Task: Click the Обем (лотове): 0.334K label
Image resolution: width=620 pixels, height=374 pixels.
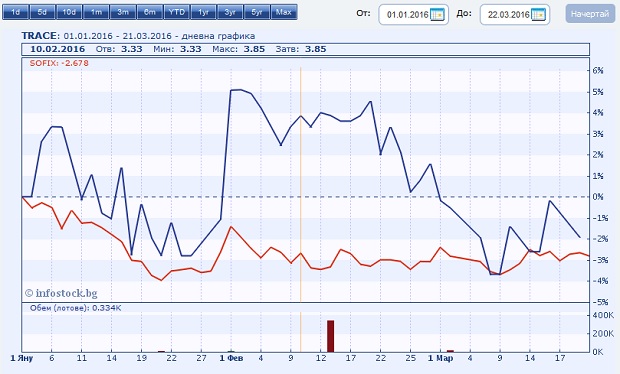Action: pyautogui.click(x=75, y=308)
